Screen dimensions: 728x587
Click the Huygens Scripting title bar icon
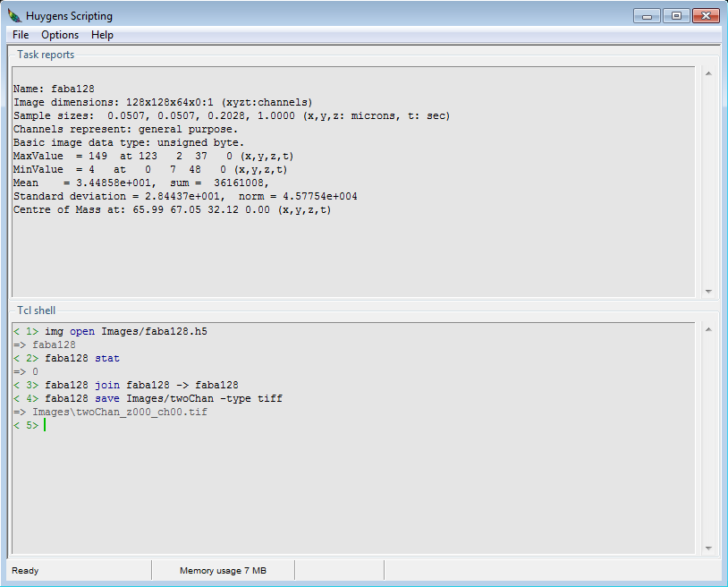pos(15,16)
